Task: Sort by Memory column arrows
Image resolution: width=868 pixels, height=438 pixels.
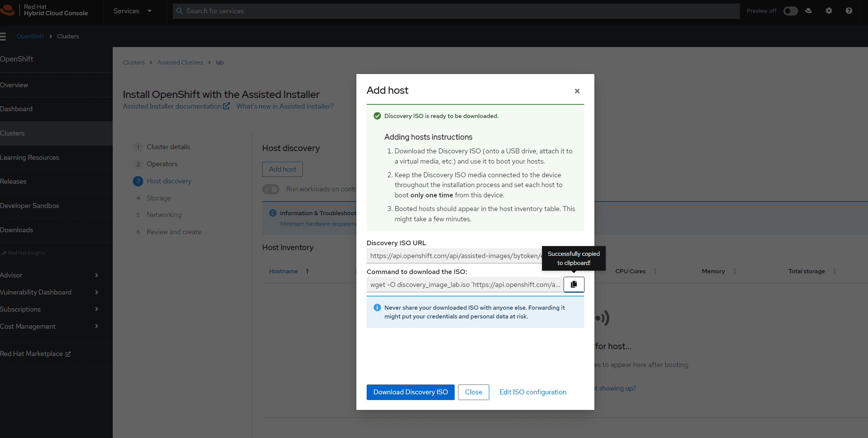Action: 735,271
